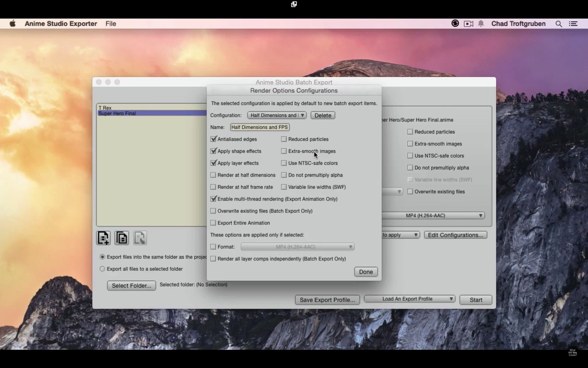
Task: Enable Render at half dimensions
Action: pos(213,175)
